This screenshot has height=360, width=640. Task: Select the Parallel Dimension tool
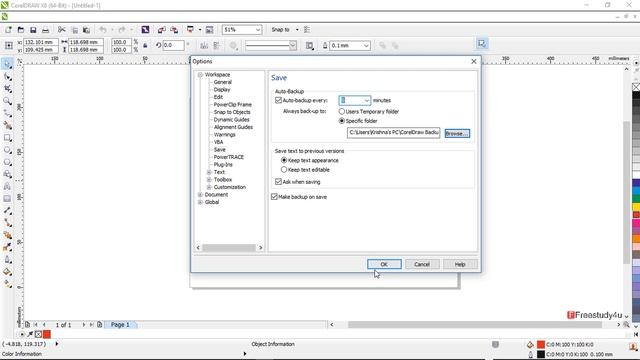click(7, 211)
